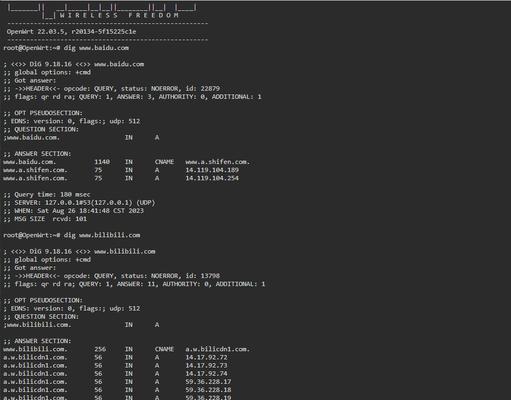The image size is (511, 400).
Task: Click the "dig www.baidu.com" command line
Action: [x=66, y=48]
